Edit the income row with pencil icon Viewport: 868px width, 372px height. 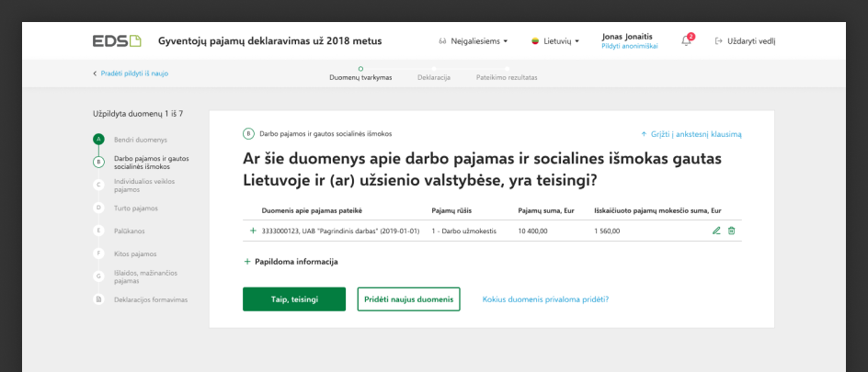[716, 231]
